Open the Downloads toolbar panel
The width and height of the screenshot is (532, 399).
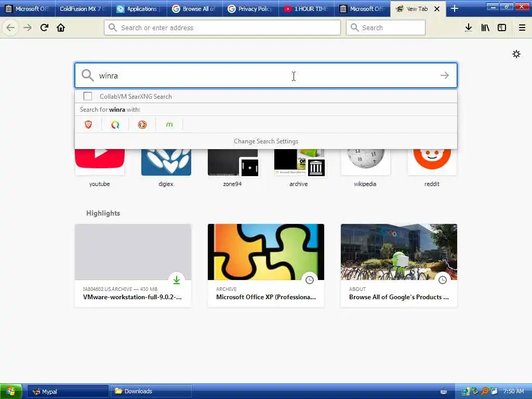click(x=468, y=28)
